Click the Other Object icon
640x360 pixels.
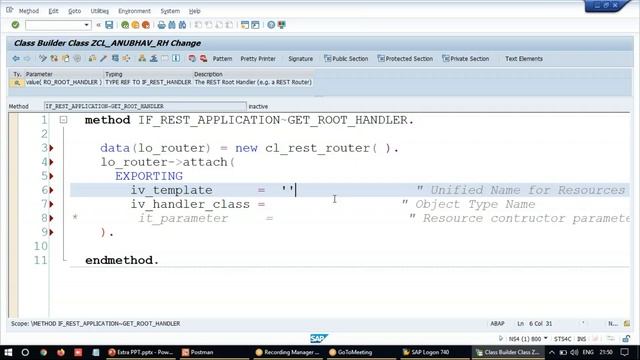pyautogui.click(x=65, y=59)
